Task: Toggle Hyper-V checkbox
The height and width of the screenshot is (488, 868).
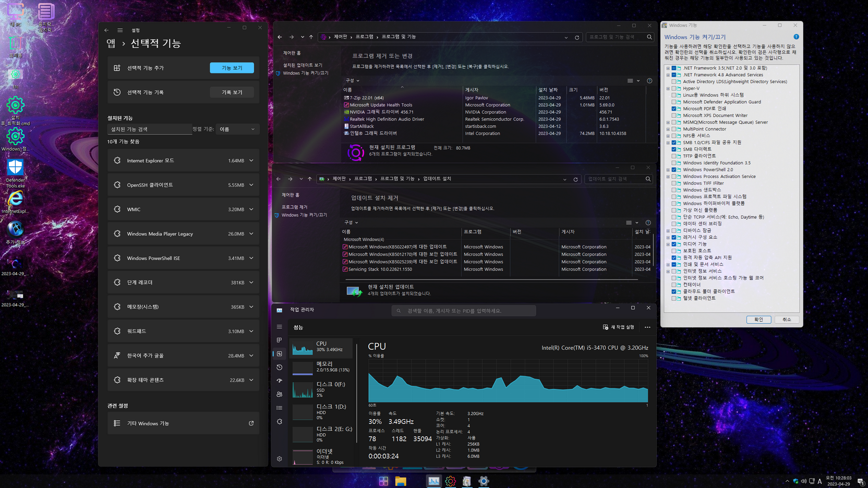Action: point(674,89)
